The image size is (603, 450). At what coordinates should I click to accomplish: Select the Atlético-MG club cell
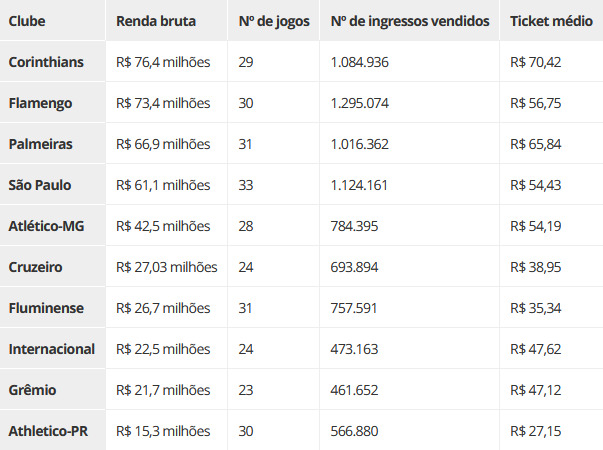point(46,226)
